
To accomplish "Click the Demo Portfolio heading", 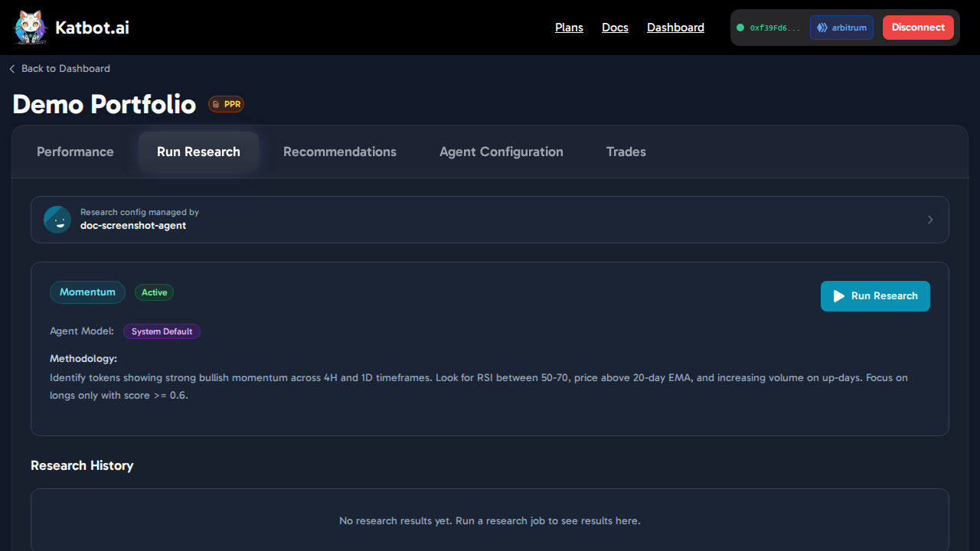I will 104,104.
